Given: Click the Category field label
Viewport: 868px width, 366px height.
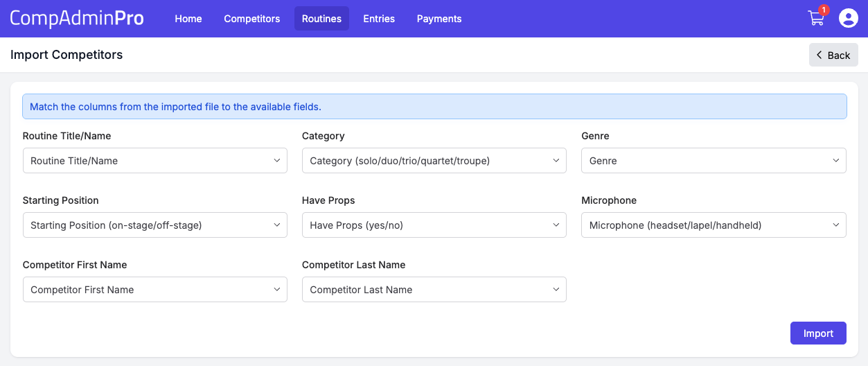Looking at the screenshot, I should 324,136.
